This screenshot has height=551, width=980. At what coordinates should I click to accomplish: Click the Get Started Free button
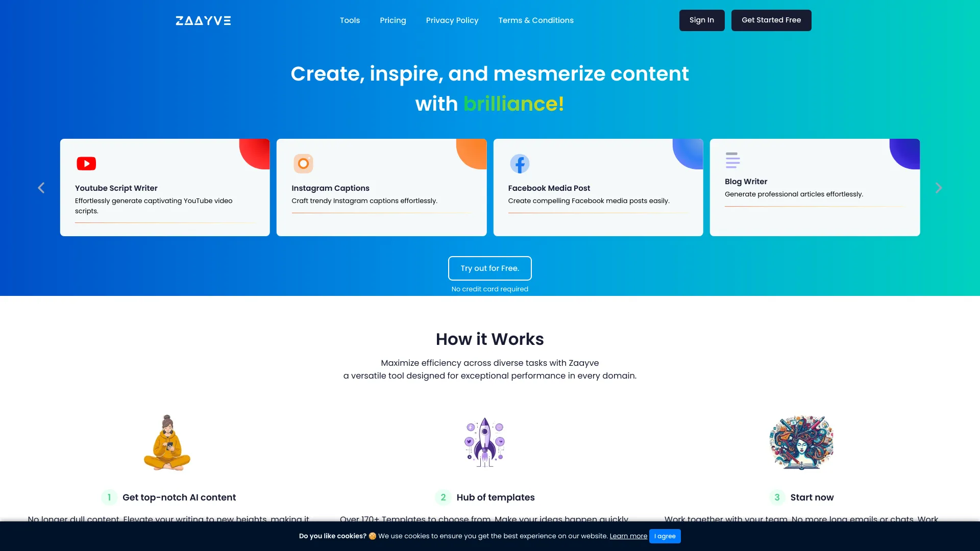pos(771,19)
